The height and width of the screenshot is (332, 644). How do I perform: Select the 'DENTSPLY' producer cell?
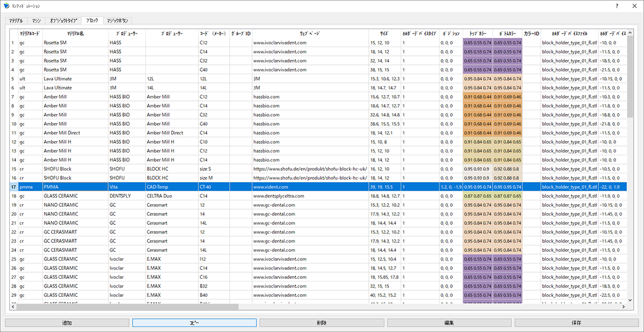pos(127,196)
